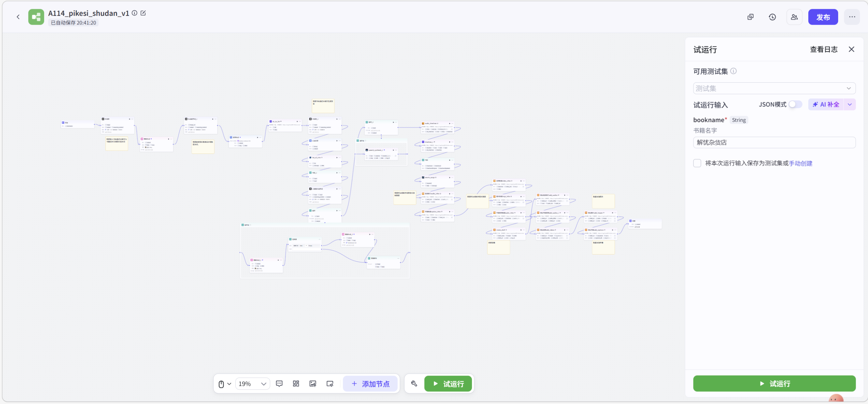Click the 手动创建 link
The width and height of the screenshot is (868, 404).
[801, 163]
